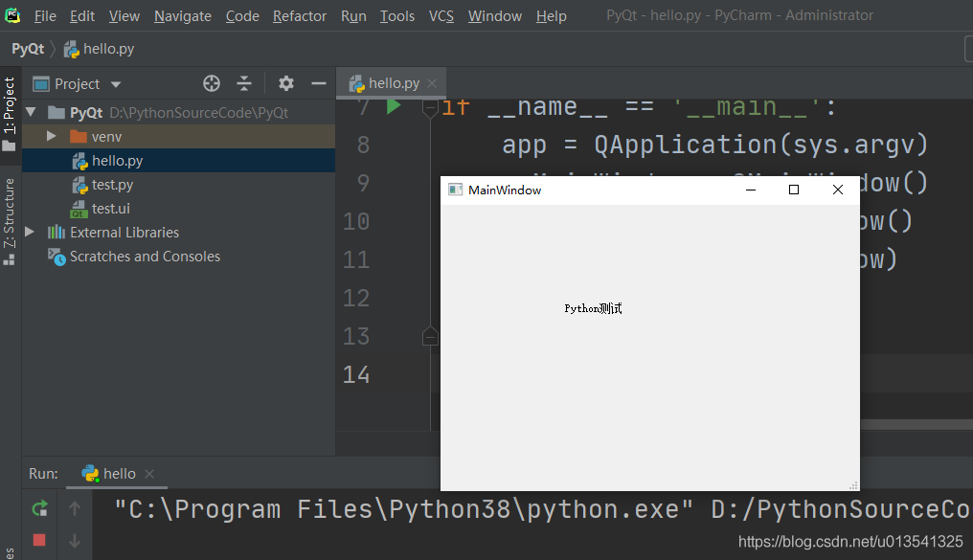Viewport: 973px width, 560px height.
Task: Click PyQt in the breadcrumb bar
Action: (x=28, y=49)
